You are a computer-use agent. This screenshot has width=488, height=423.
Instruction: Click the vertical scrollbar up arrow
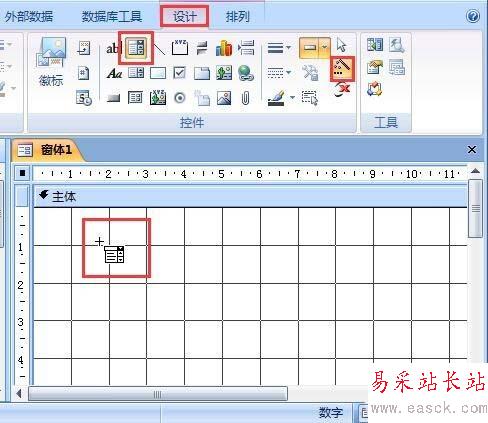[475, 172]
